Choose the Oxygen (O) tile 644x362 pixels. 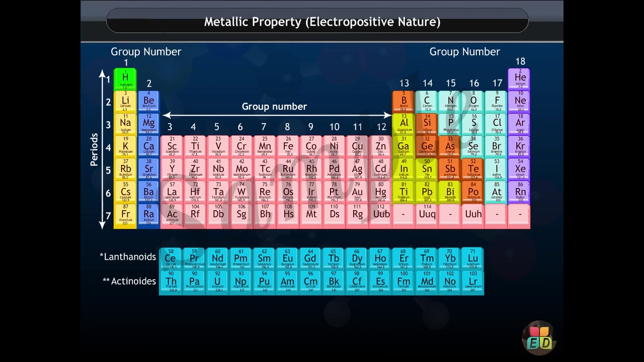coord(473,102)
